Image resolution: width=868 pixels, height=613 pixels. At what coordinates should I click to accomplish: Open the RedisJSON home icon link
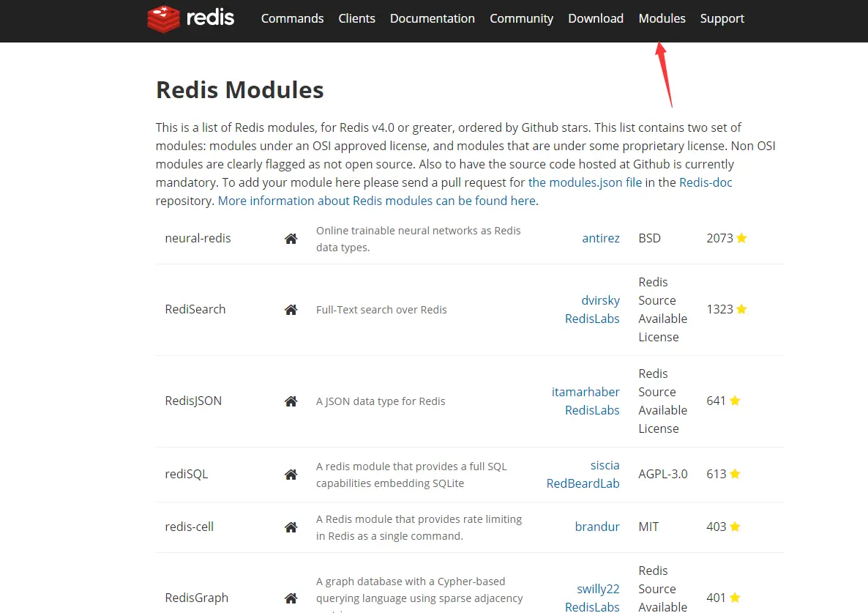tap(291, 401)
